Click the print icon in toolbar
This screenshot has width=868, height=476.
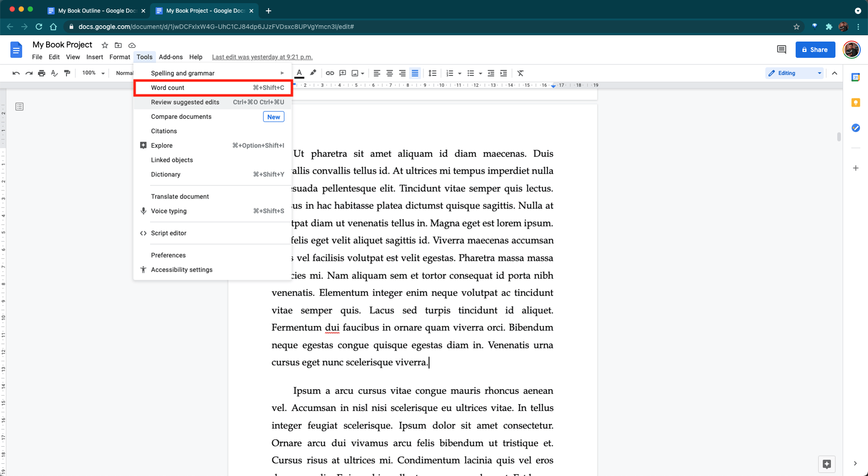42,73
